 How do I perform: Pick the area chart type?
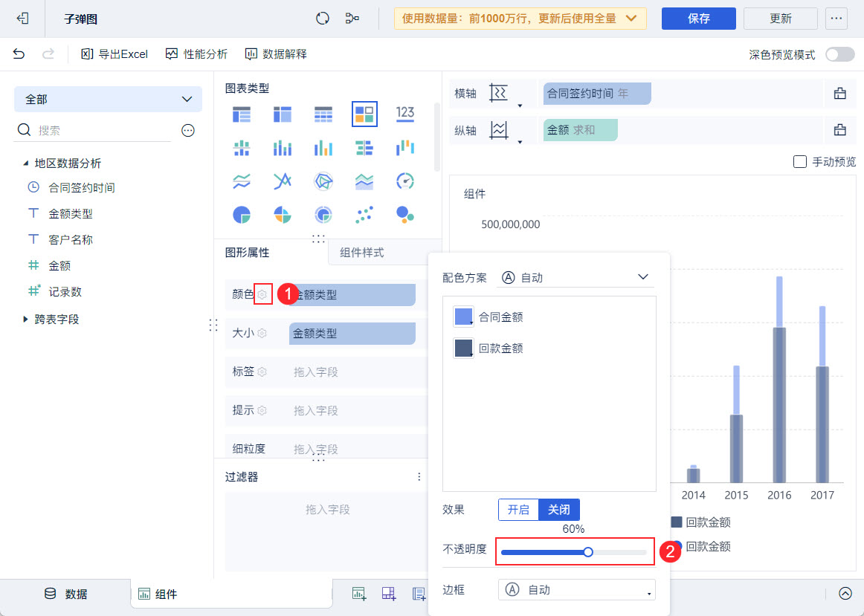[x=364, y=181]
